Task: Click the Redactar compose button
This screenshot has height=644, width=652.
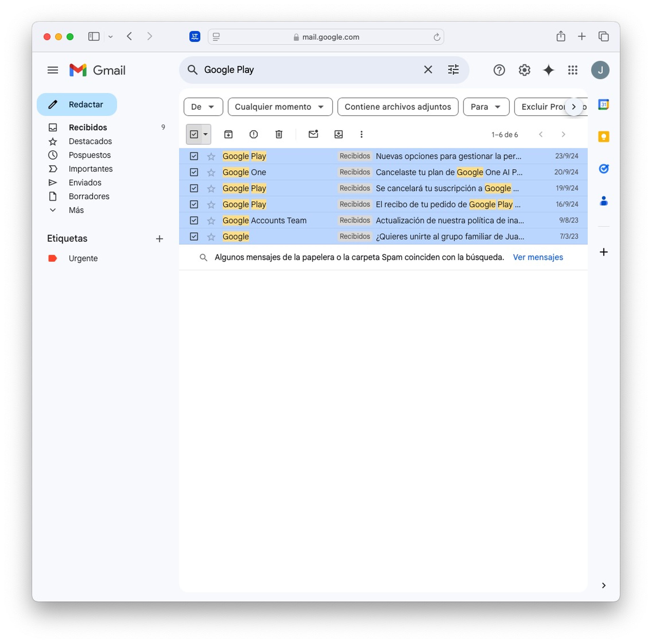Action: pos(77,105)
